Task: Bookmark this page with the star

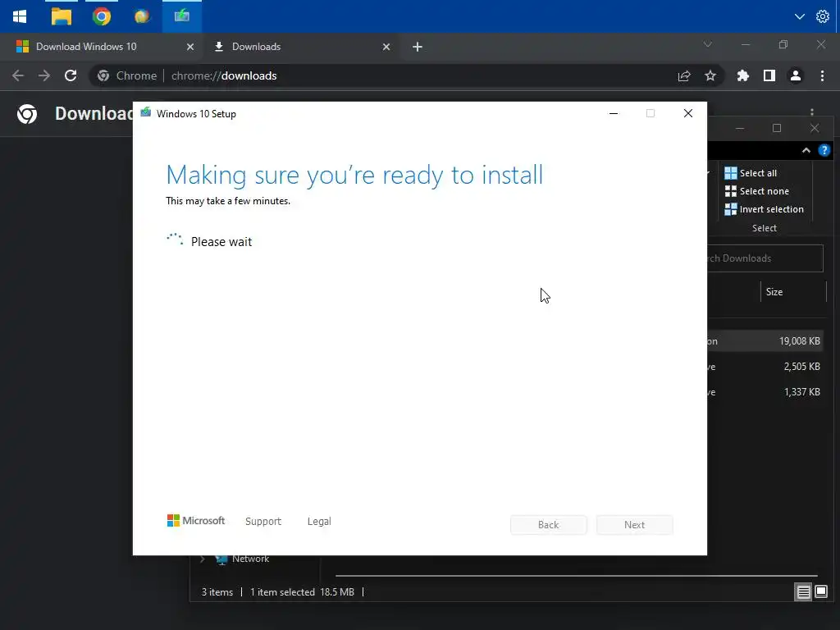Action: tap(710, 75)
